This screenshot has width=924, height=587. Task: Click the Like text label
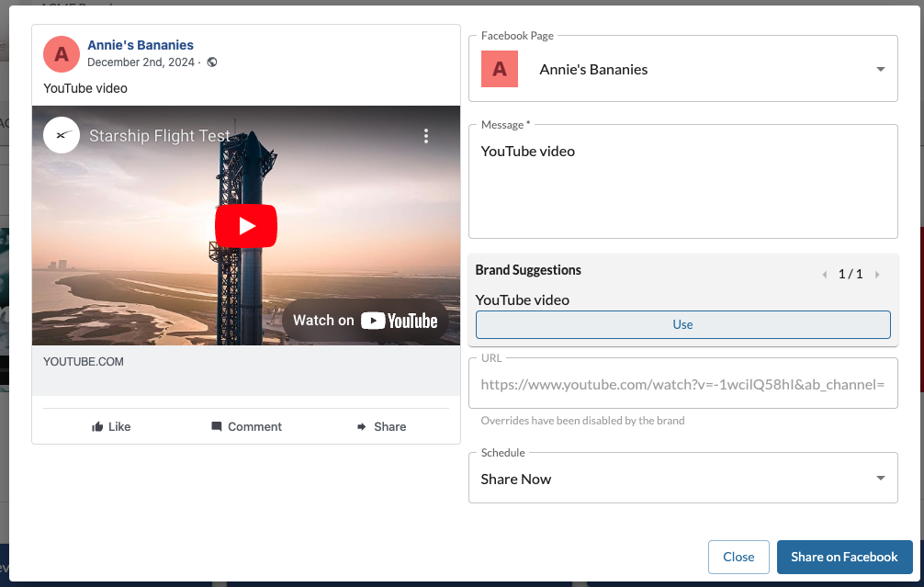[119, 426]
